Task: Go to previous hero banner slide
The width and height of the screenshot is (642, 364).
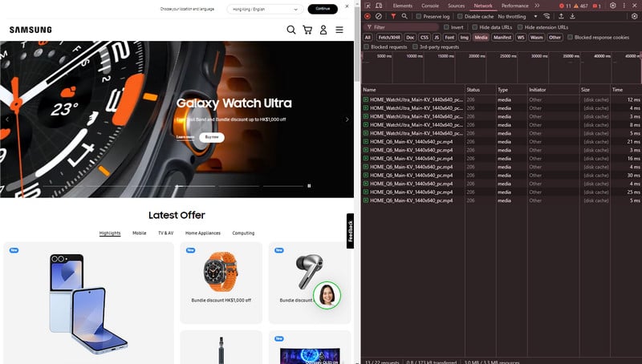Action: pyautogui.click(x=7, y=119)
